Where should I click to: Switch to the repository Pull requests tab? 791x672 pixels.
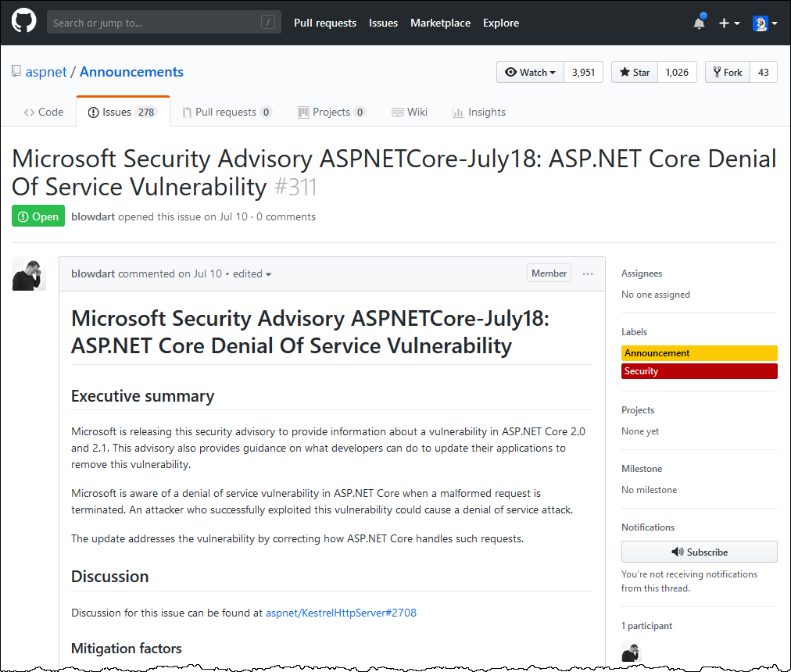pyautogui.click(x=227, y=112)
